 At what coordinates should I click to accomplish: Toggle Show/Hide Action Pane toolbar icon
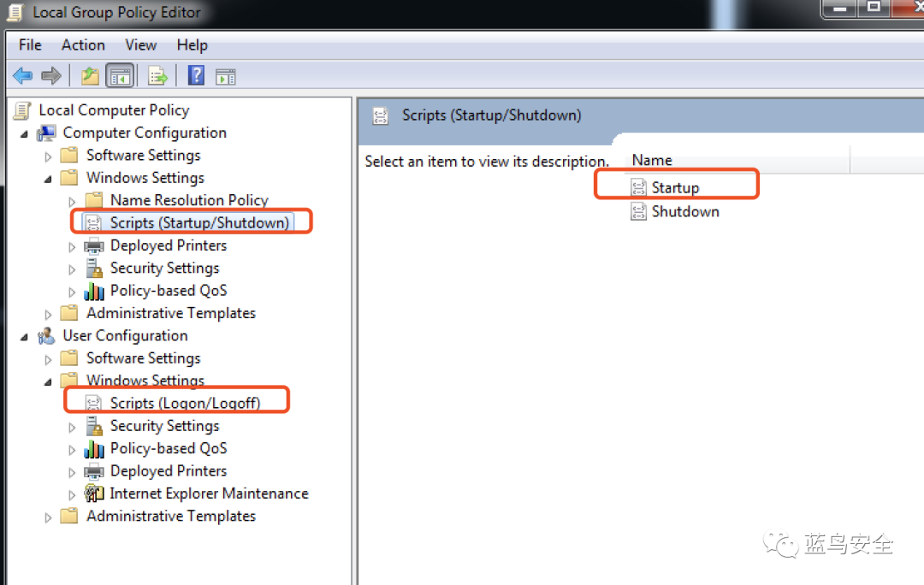point(226,77)
